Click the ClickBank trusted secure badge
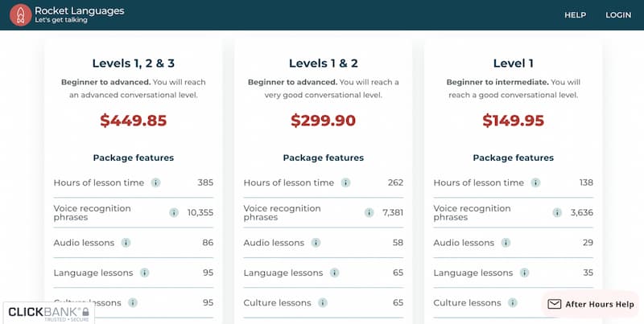 click(48, 314)
